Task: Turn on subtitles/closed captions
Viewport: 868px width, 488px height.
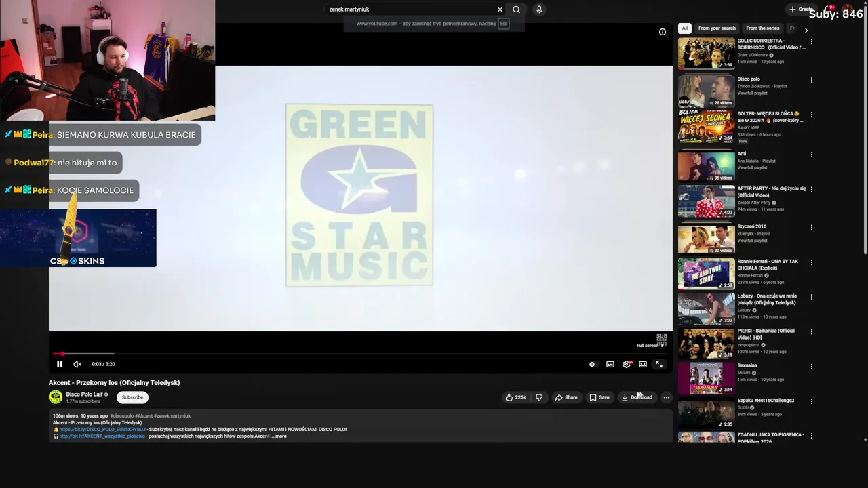Action: point(610,365)
